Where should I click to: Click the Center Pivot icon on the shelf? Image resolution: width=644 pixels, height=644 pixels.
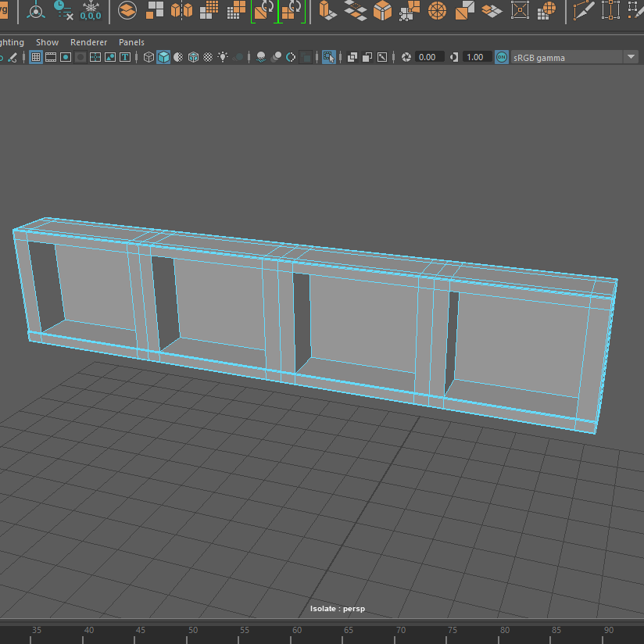click(x=36, y=11)
